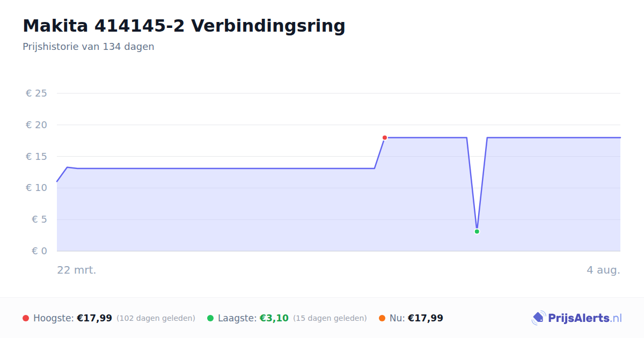644x338 pixels.
Task: Select the € 10 axis label
Action: coord(36,188)
